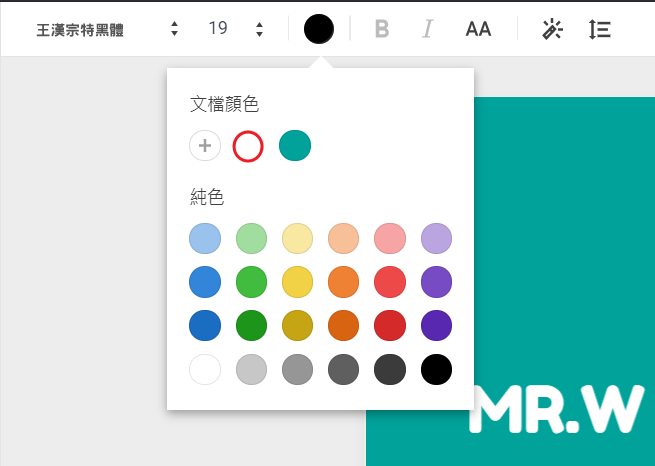Apply the medium gray swatch
Screen dimensions: 655x466
click(297, 369)
